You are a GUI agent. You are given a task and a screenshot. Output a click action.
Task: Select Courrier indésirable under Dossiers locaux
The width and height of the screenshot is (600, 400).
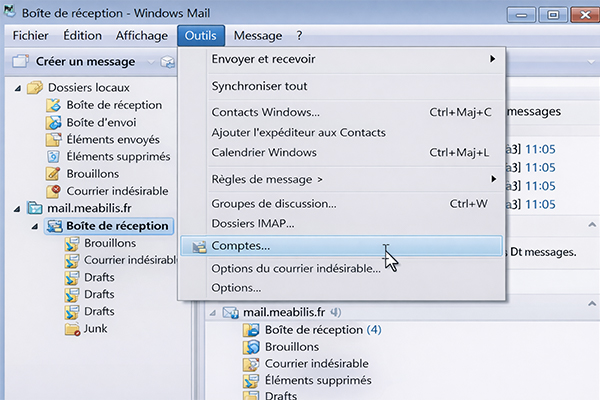pos(117,191)
